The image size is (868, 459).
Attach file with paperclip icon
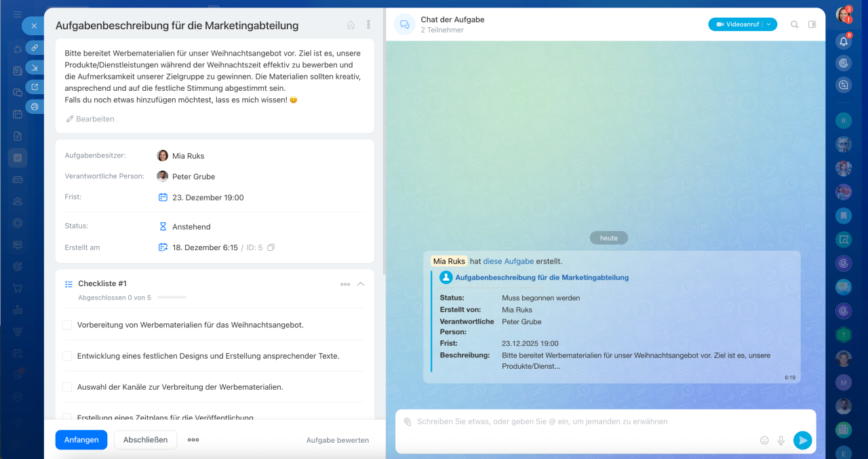coord(407,422)
